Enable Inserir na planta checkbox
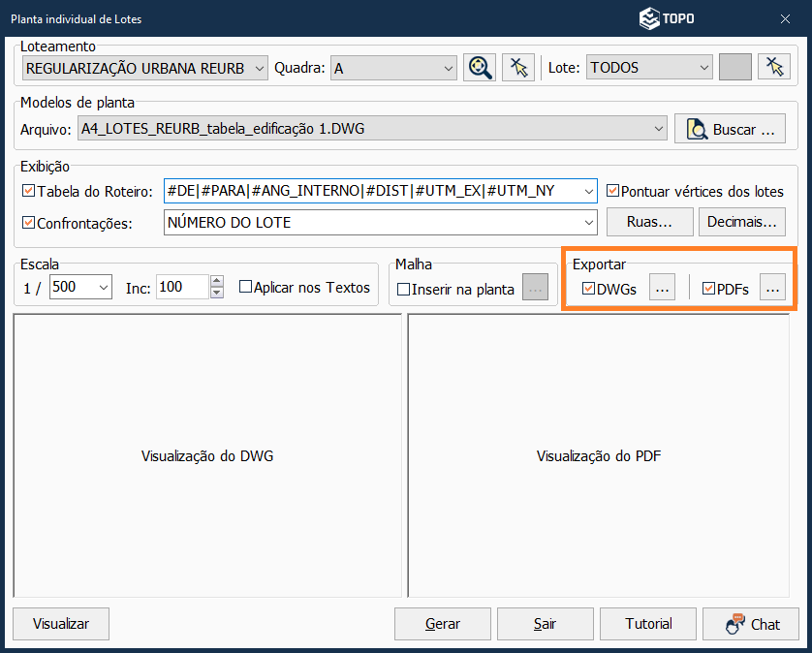Image resolution: width=812 pixels, height=653 pixels. click(x=404, y=289)
